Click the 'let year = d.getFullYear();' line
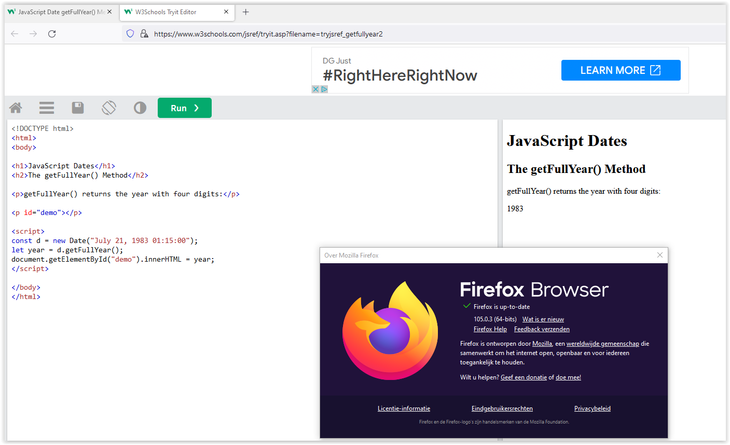The image size is (730, 445). click(x=67, y=250)
